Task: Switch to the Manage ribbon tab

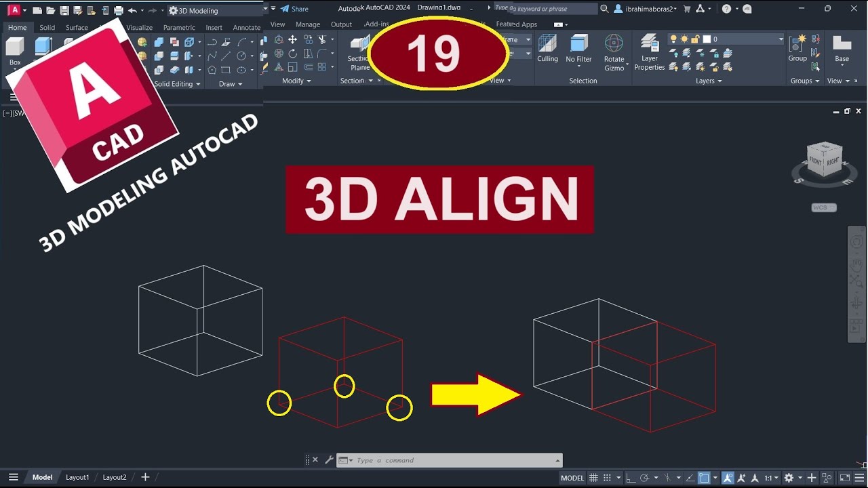Action: (308, 24)
